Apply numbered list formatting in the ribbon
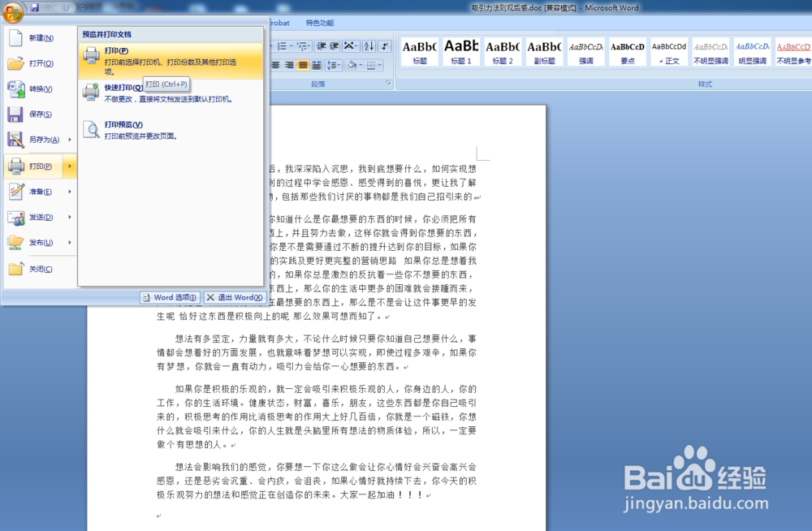This screenshot has width=812, height=531. point(282,46)
